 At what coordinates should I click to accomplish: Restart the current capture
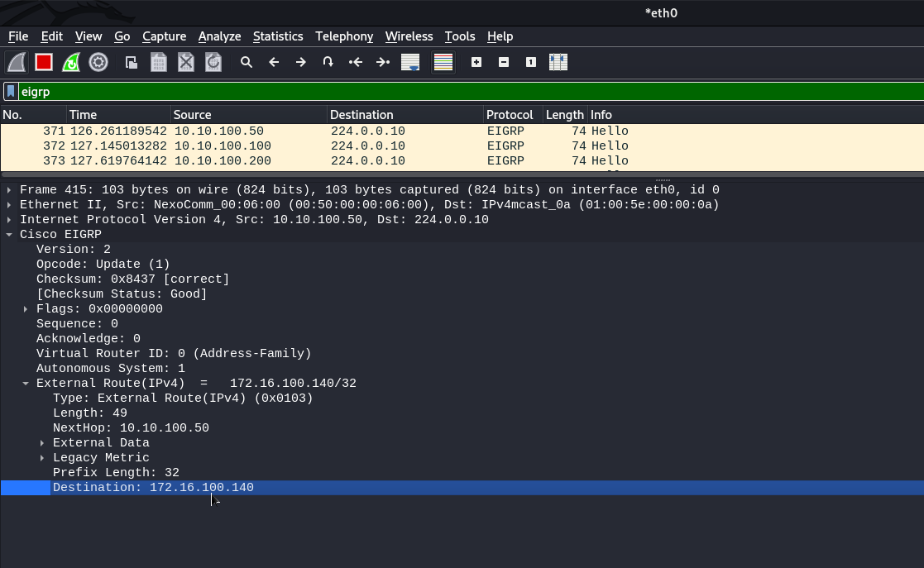point(71,62)
